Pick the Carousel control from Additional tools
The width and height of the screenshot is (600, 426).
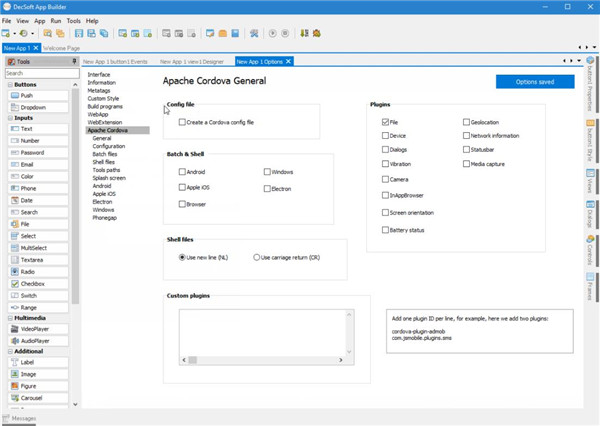point(31,396)
